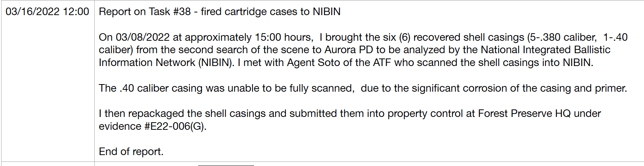Click the text "1-.40" in parentheses
Screen dimensions: 644x166
coord(615,37)
